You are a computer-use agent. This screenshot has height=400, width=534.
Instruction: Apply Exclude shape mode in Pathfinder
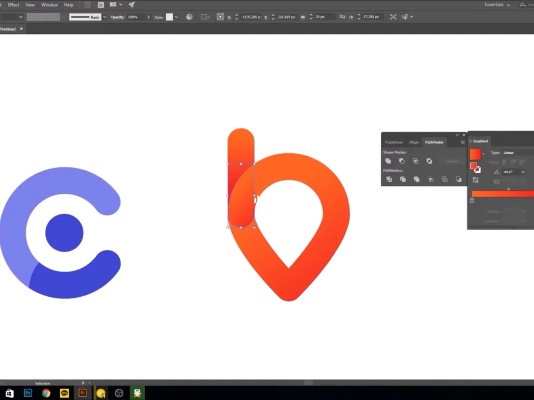(429, 161)
